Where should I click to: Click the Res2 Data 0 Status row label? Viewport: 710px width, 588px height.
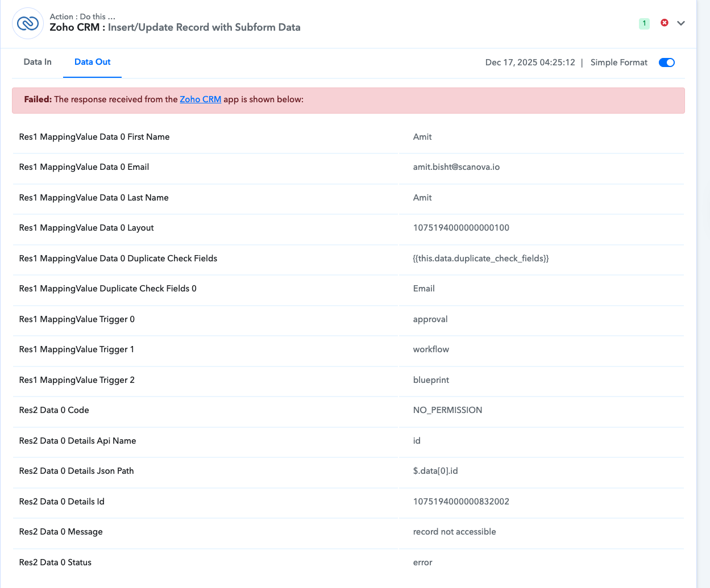(x=55, y=562)
